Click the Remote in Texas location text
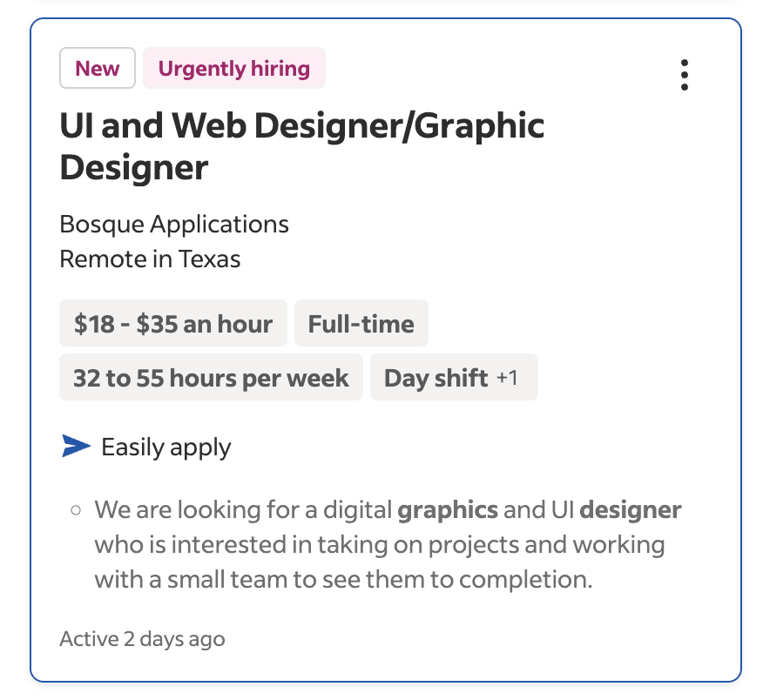Image resolution: width=763 pixels, height=700 pixels. point(150,259)
